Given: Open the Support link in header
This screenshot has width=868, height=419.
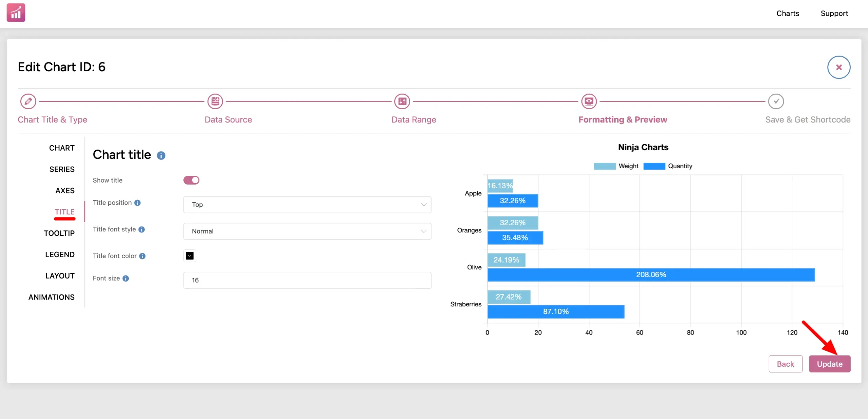Looking at the screenshot, I should pyautogui.click(x=834, y=13).
